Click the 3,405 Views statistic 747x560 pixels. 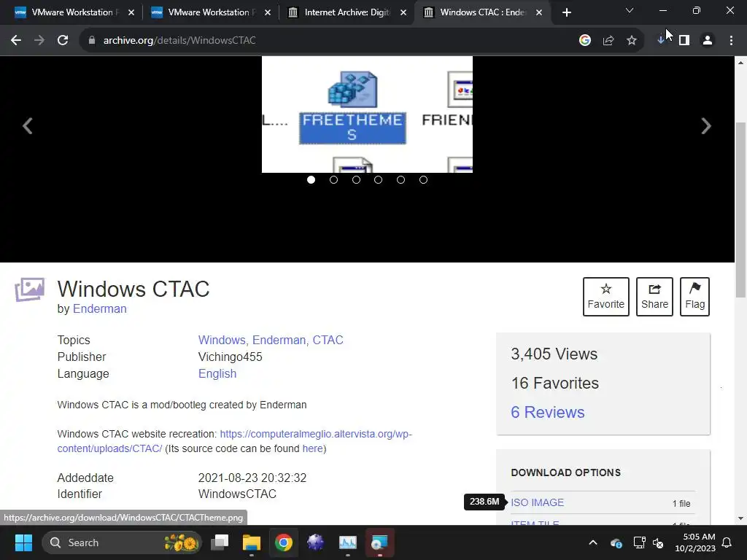pos(554,354)
